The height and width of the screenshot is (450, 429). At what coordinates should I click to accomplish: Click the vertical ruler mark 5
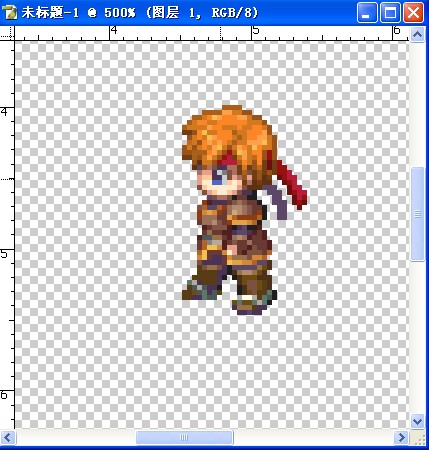coord(4,254)
